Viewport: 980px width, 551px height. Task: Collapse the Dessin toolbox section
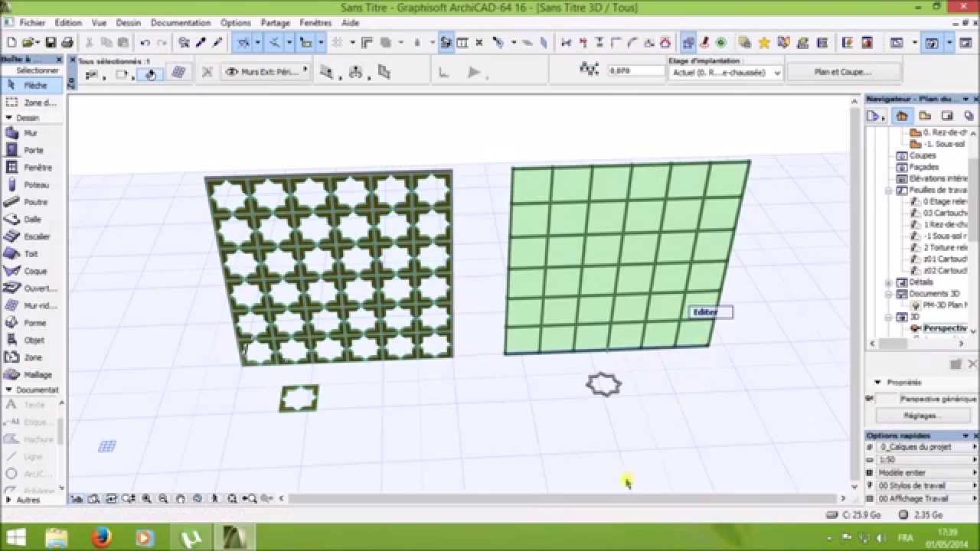pyautogui.click(x=8, y=118)
